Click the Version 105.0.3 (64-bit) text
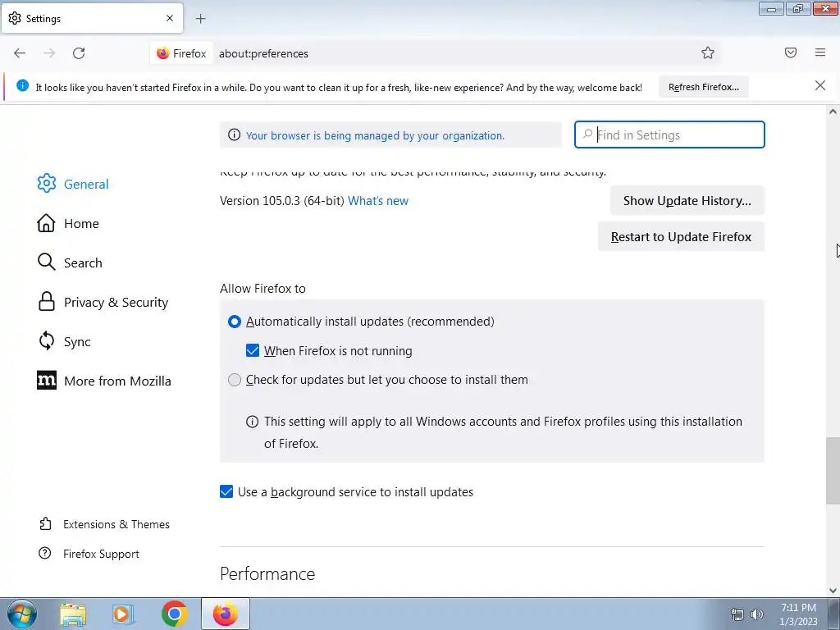Image resolution: width=840 pixels, height=630 pixels. tap(282, 201)
